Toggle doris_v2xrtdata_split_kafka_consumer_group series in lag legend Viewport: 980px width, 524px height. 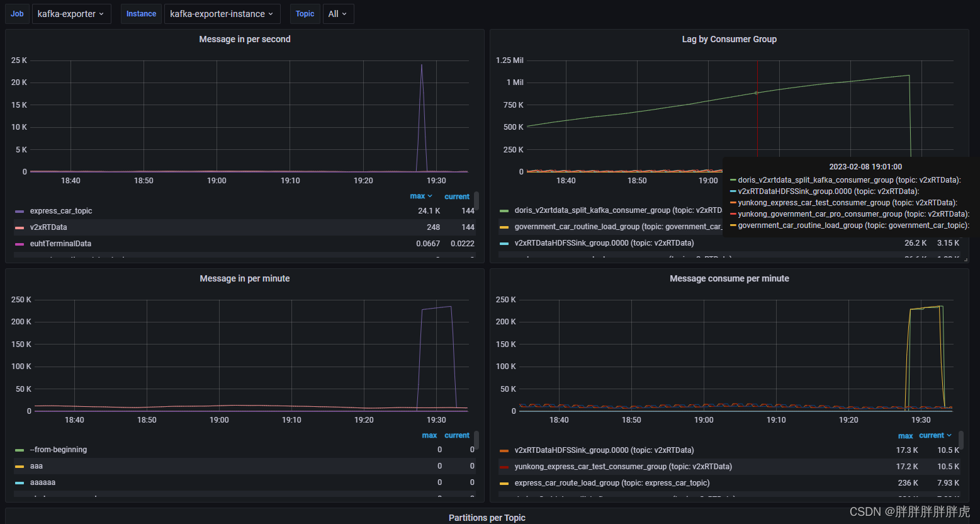618,210
